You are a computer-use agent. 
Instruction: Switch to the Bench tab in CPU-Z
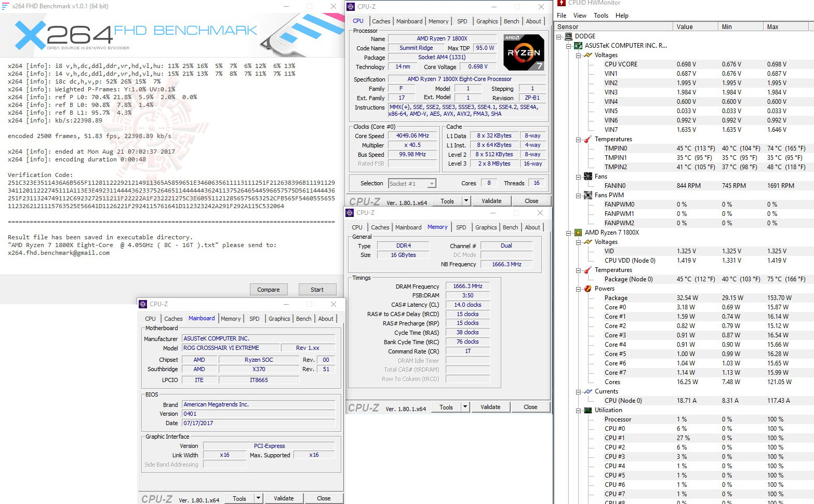tap(511, 21)
